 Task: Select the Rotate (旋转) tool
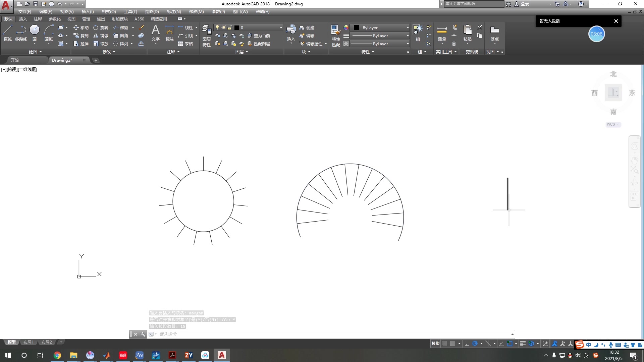coord(101,27)
